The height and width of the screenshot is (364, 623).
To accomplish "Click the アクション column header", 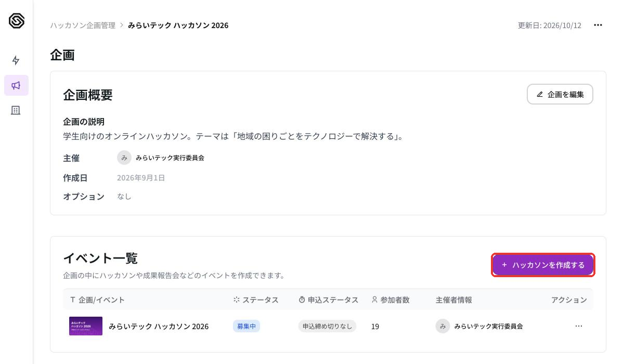I will [569, 300].
